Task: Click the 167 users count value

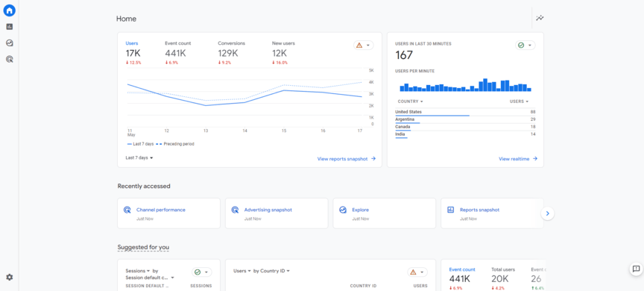Action: coord(404,55)
